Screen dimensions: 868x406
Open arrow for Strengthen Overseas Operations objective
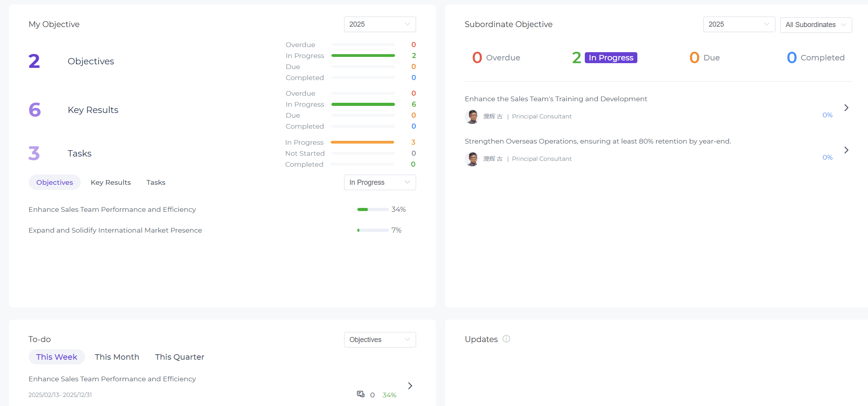point(846,150)
